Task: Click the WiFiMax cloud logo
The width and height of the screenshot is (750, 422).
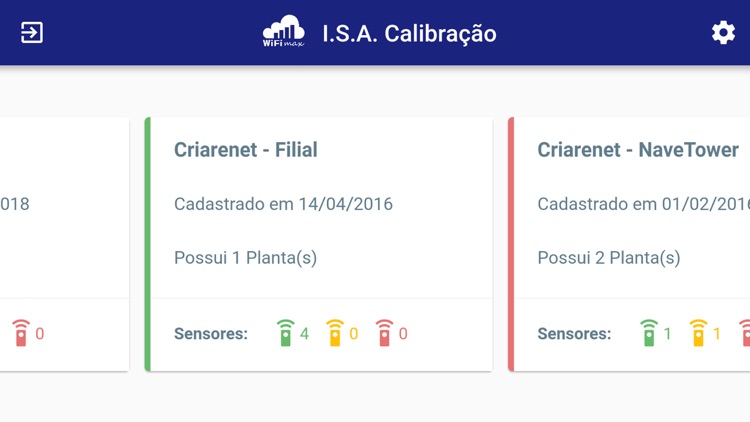Action: coord(283,32)
